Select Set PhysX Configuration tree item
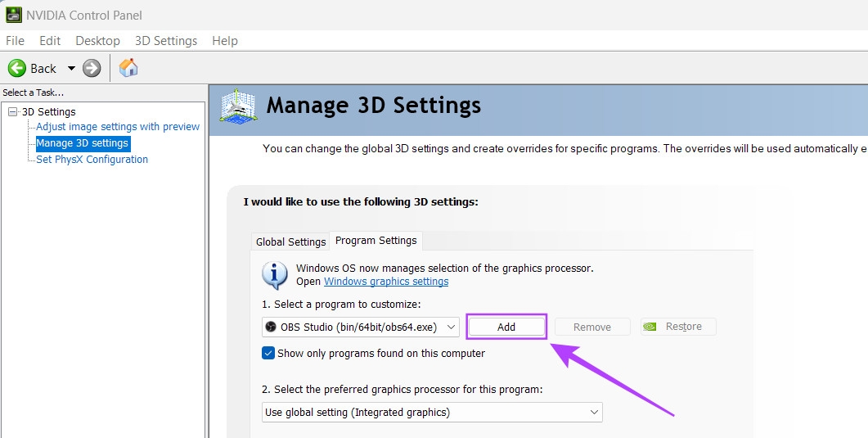The image size is (868, 438). pos(92,160)
